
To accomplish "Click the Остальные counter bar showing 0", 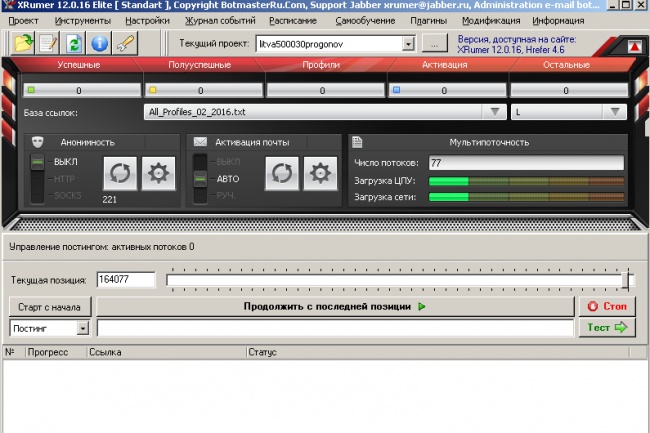I will (569, 90).
